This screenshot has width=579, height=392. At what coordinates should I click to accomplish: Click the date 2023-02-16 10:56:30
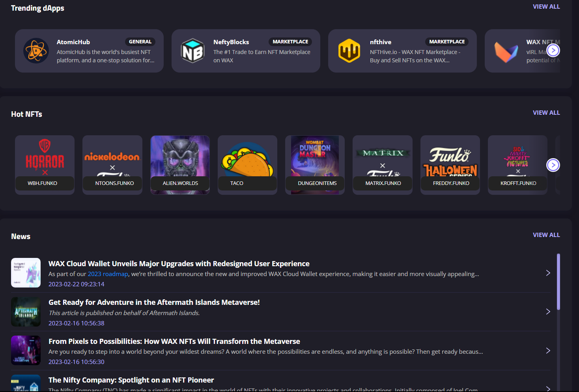(77, 362)
